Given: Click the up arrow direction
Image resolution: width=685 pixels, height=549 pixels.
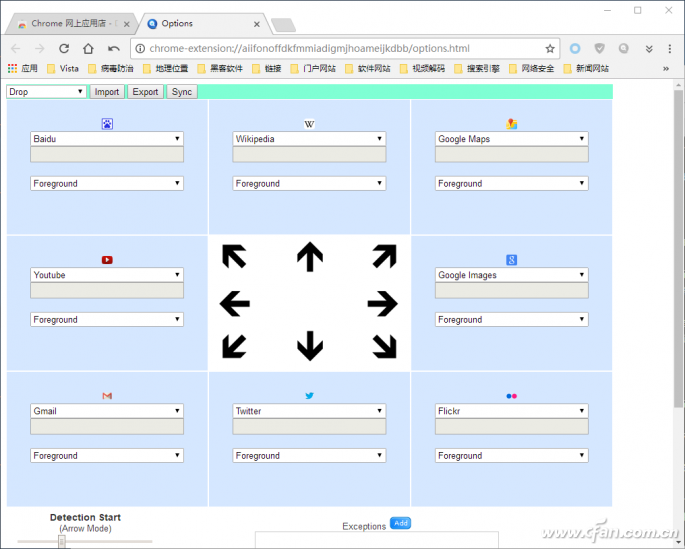Looking at the screenshot, I should click(310, 257).
